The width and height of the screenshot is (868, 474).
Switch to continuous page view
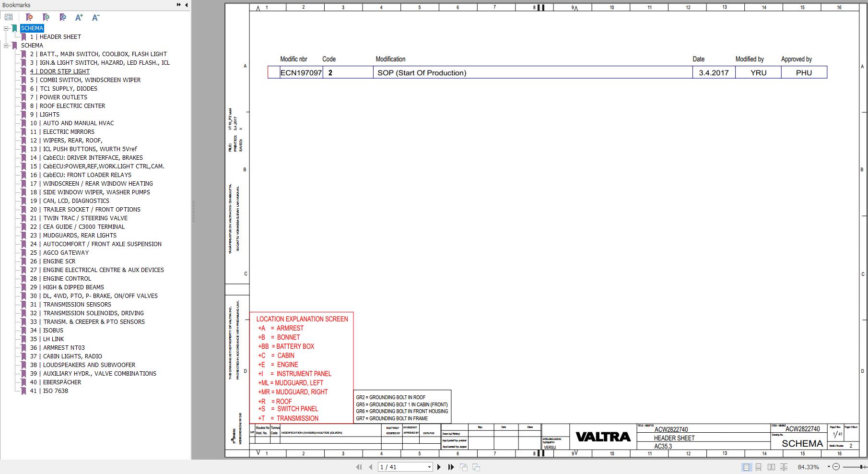(x=759, y=467)
